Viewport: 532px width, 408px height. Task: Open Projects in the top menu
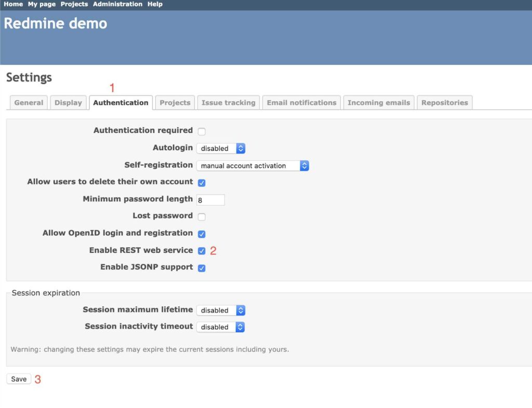click(x=74, y=4)
